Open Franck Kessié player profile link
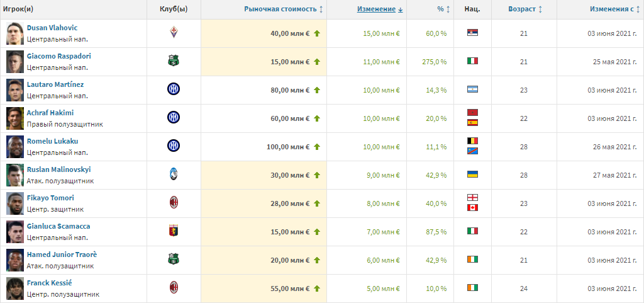 coord(50,283)
